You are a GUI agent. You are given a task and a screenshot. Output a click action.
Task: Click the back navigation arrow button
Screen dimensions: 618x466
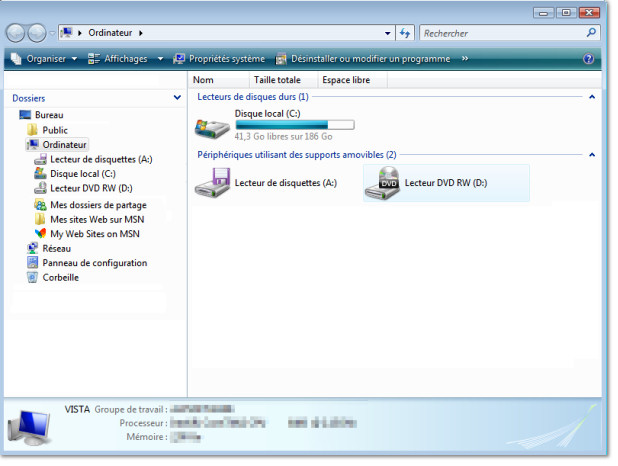pyautogui.click(x=18, y=33)
